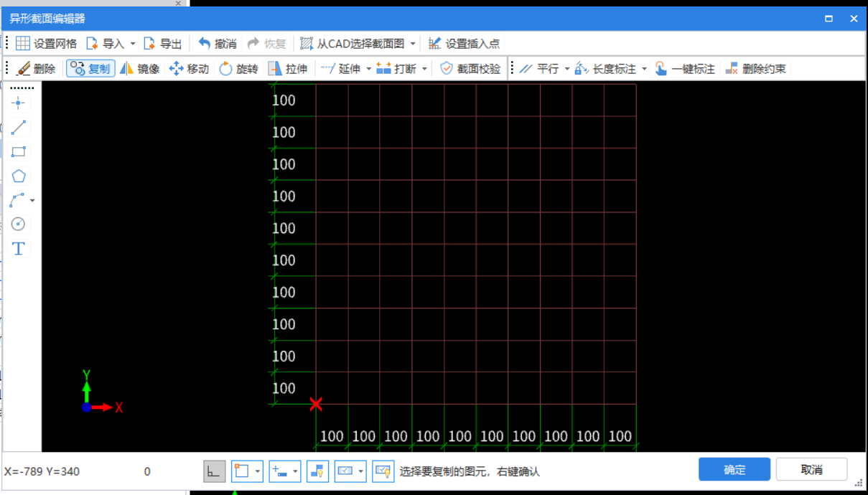Click the 删除约束 remove constraint tool
The width and height of the screenshot is (868, 495).
pos(756,69)
